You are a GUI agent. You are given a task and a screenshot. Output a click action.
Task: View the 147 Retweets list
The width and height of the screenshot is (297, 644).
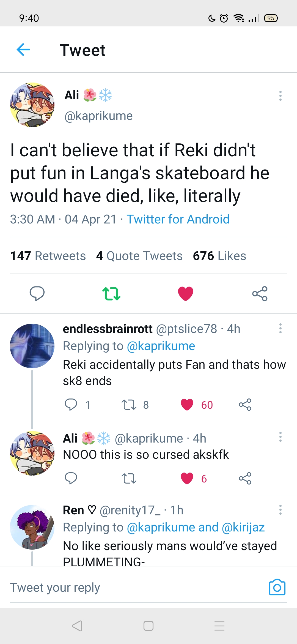[48, 256]
